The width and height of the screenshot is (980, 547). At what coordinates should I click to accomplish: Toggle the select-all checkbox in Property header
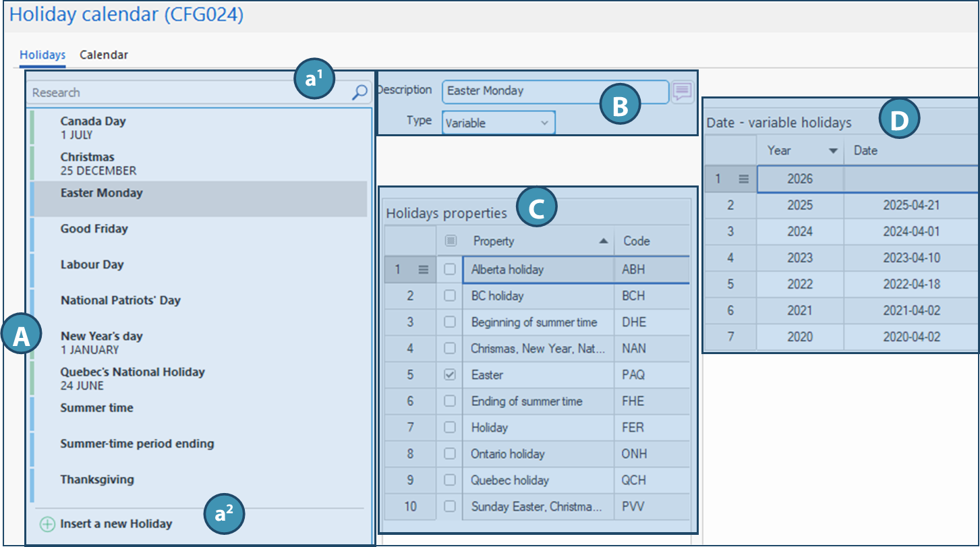(451, 241)
